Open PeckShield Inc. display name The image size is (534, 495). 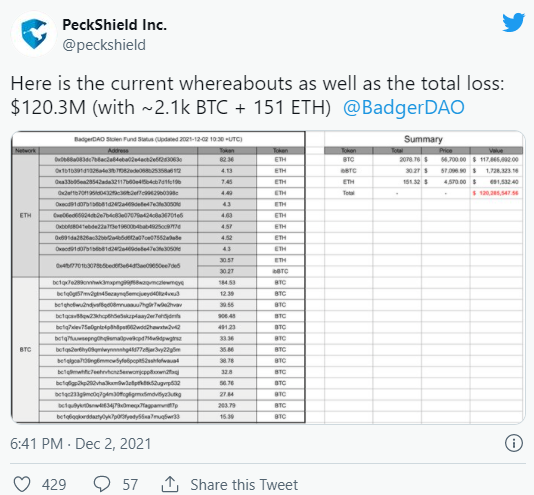tap(114, 25)
